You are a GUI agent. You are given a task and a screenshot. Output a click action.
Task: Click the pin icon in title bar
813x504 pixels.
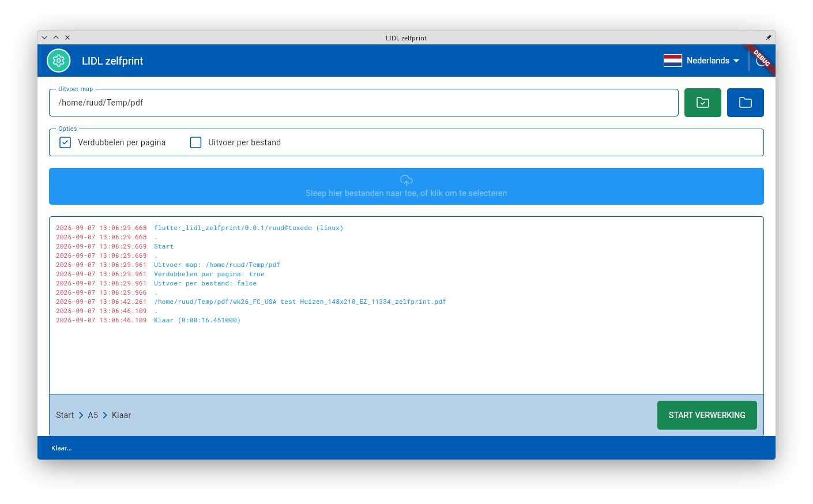768,37
